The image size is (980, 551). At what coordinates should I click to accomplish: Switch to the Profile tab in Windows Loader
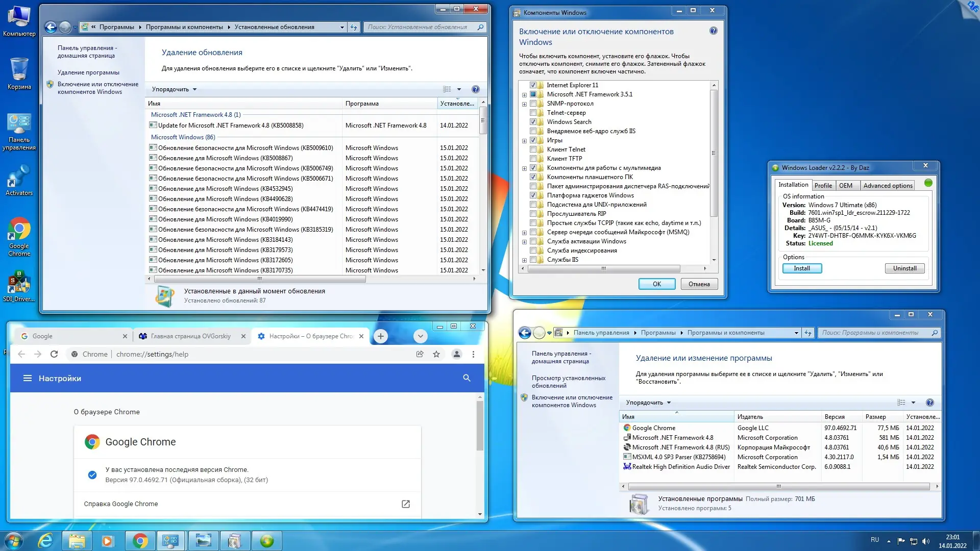(x=823, y=185)
